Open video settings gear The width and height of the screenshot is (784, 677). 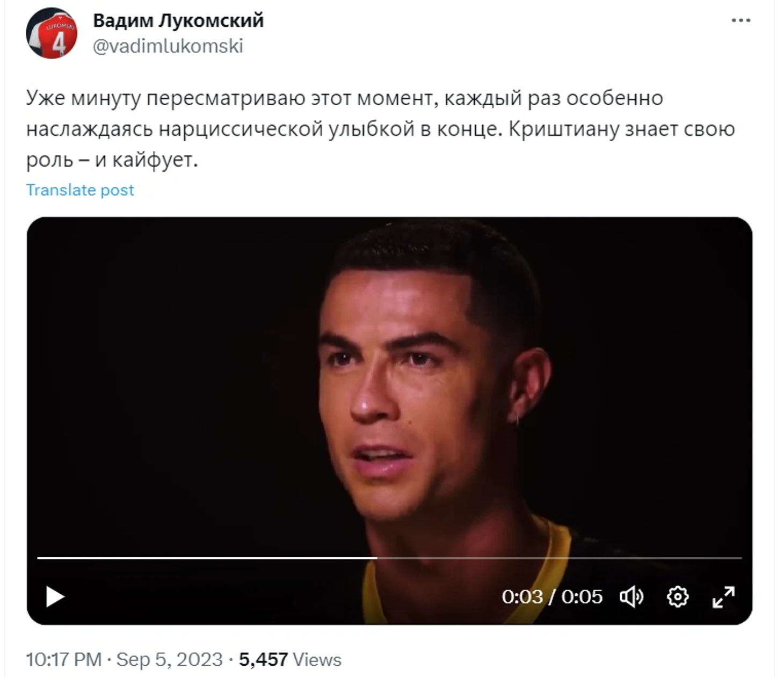678,596
